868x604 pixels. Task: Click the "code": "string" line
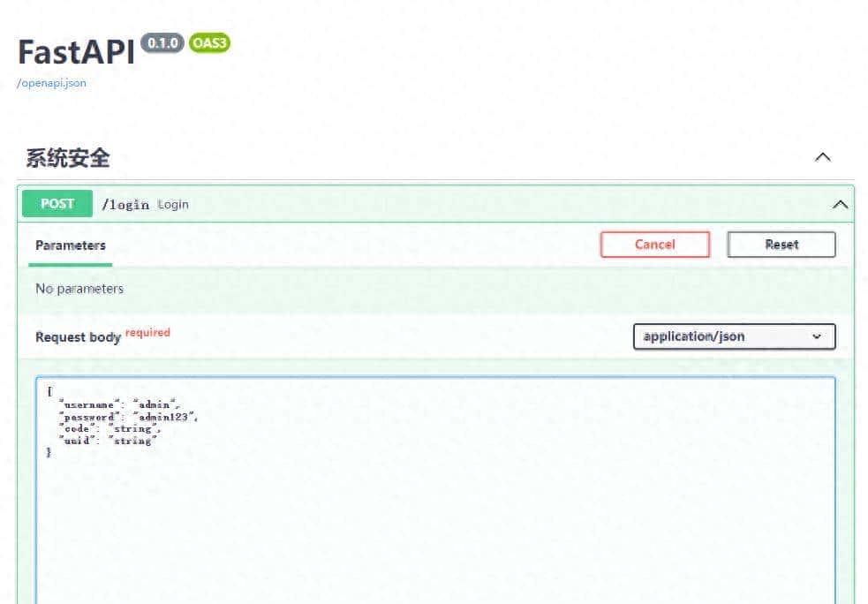pos(109,428)
